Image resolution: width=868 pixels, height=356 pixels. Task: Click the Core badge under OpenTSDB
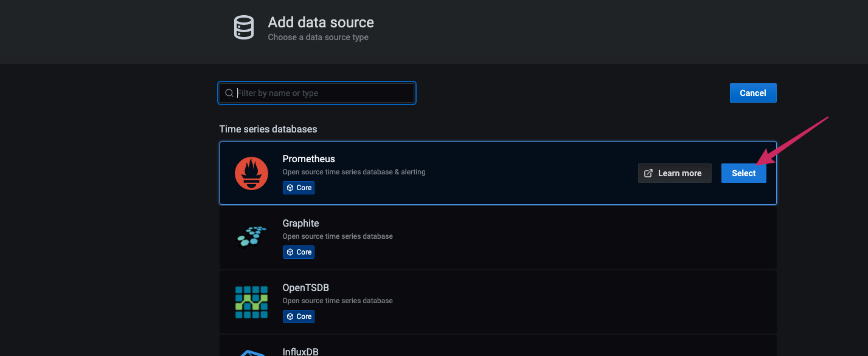[299, 317]
